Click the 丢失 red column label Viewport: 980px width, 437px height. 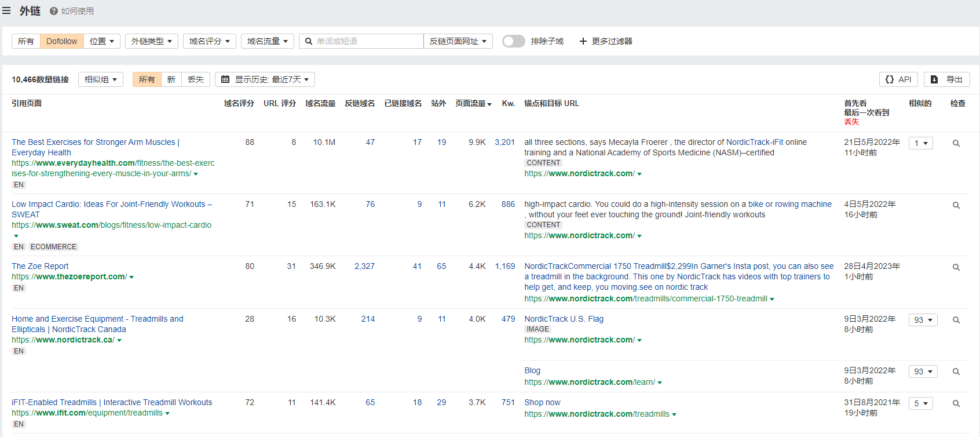[x=851, y=122]
